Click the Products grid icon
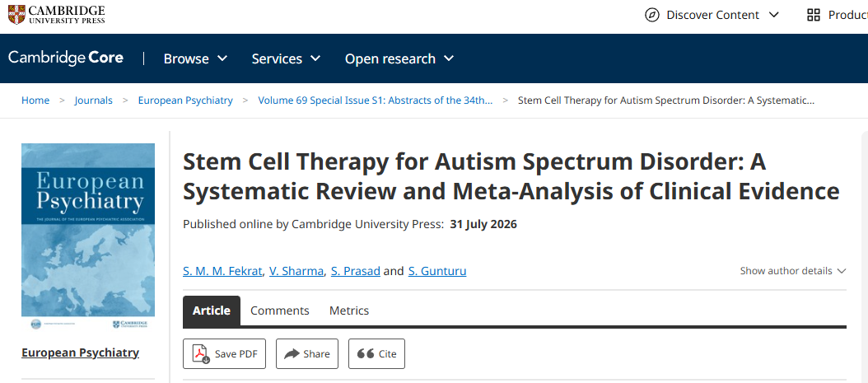Screen dimensions: 868x383 click(x=814, y=15)
